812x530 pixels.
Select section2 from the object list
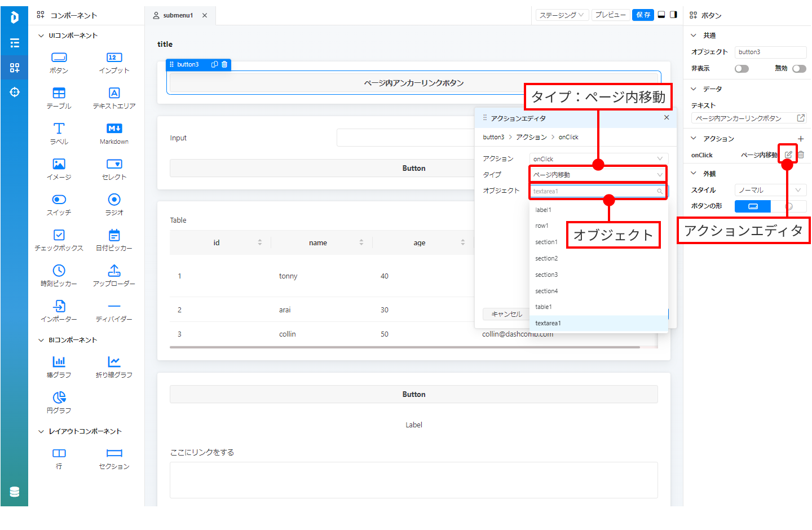[x=546, y=258]
